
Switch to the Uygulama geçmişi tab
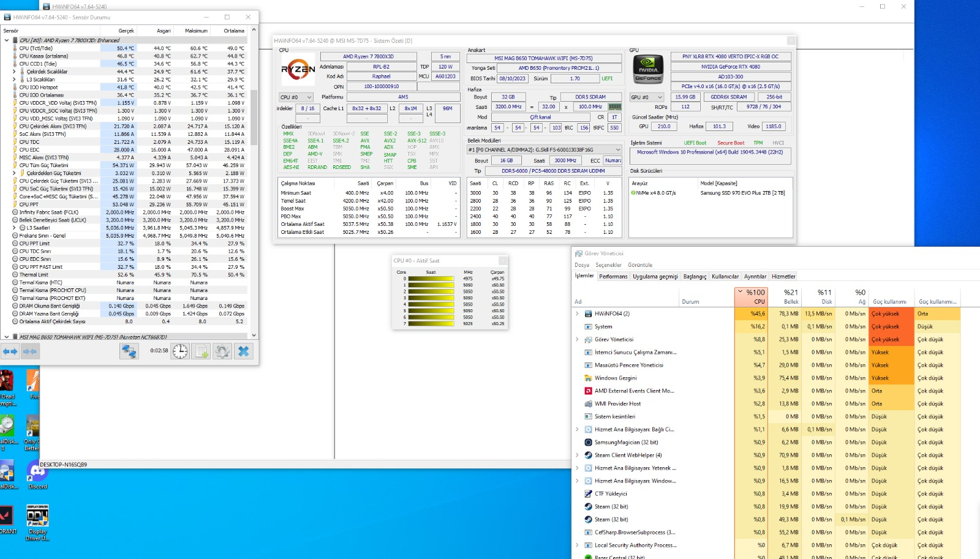pyautogui.click(x=655, y=277)
